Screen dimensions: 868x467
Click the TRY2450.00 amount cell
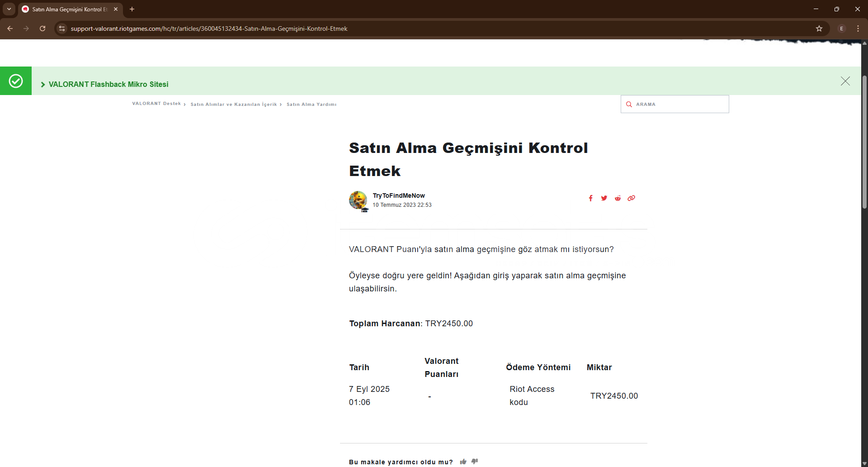pyautogui.click(x=614, y=396)
